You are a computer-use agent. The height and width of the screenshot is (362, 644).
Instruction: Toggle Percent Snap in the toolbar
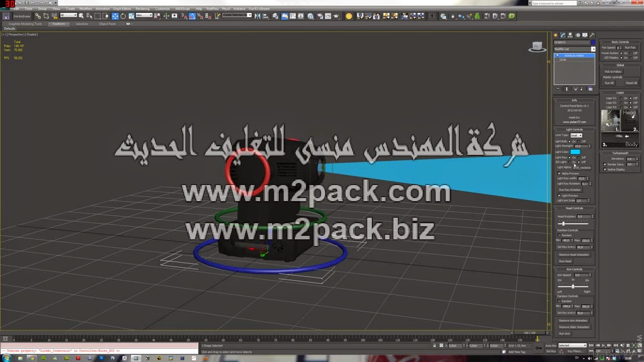[200, 16]
